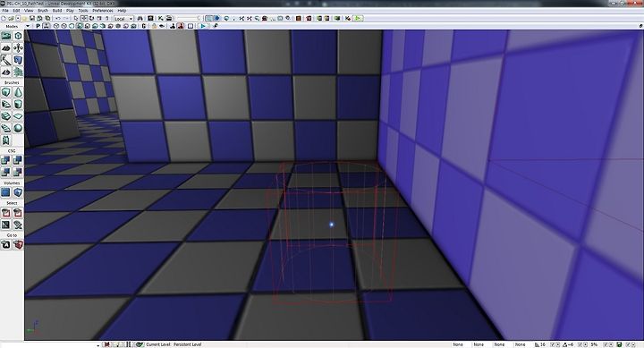Image resolution: width=644 pixels, height=348 pixels.
Task: Click the binoculars search icon
Action: [x=140, y=19]
